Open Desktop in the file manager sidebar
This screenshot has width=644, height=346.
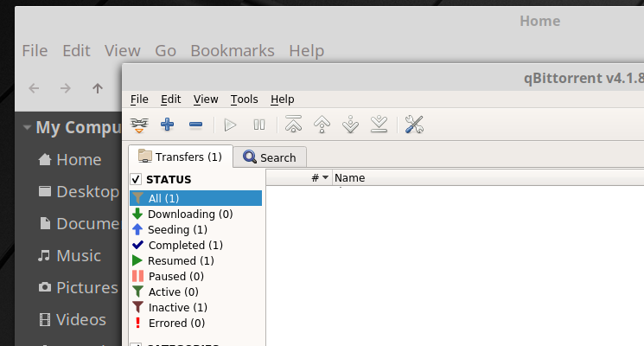coord(78,191)
